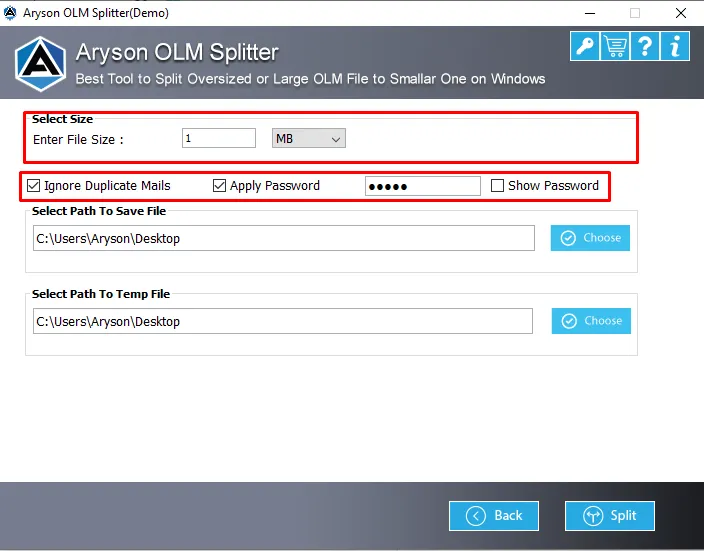
Task: Open the shopping cart purchase icon
Action: coord(615,46)
